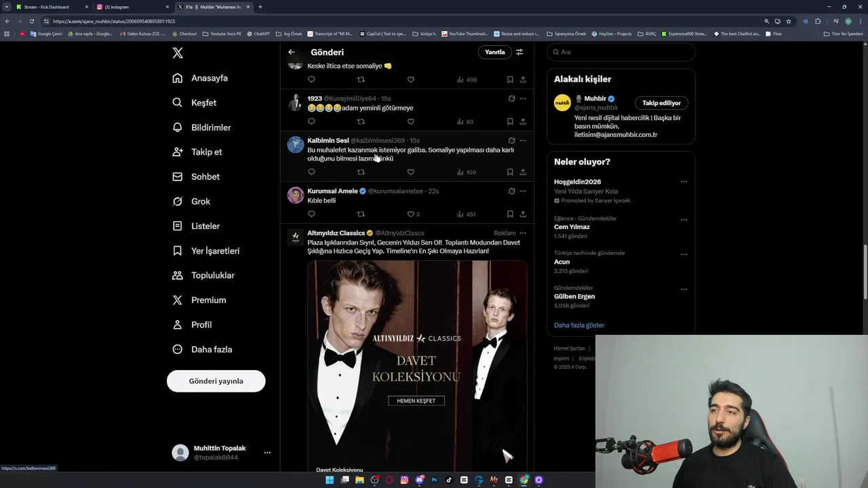868x488 pixels.
Task: Open more options on Altınyıldız Classics ad
Action: 523,233
